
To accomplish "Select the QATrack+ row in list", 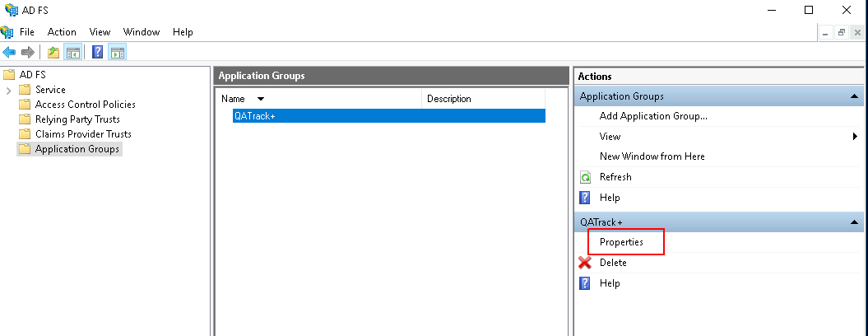I will click(x=389, y=116).
